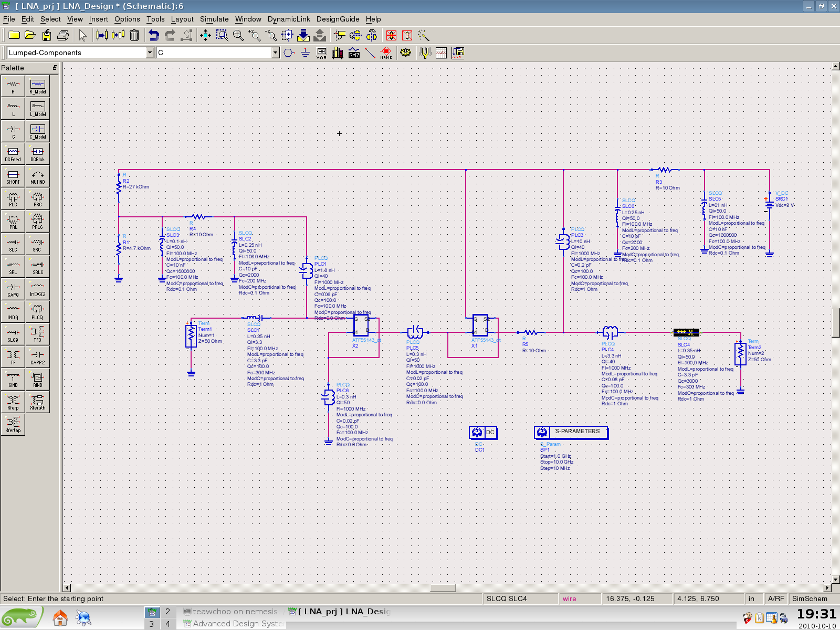Screen dimensions: 840x630
Task: Click the Insert VAR equation icon
Action: point(321,52)
